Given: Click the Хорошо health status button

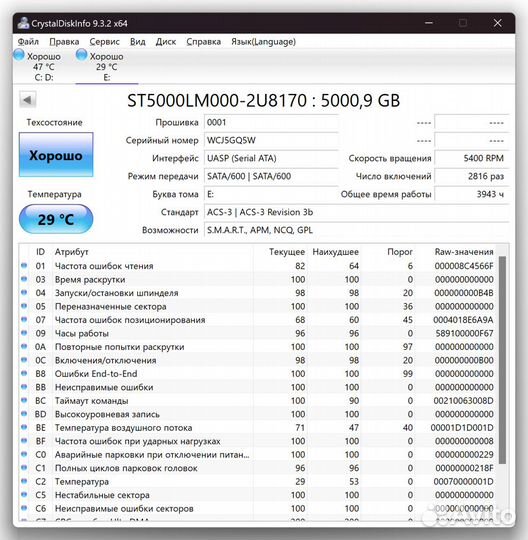Looking at the screenshot, I should (x=56, y=155).
